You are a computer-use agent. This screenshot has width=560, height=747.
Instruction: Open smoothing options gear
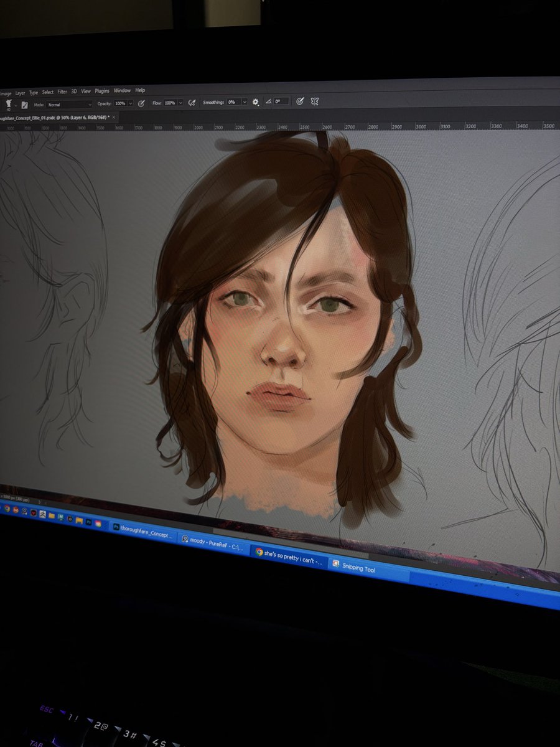click(x=255, y=101)
